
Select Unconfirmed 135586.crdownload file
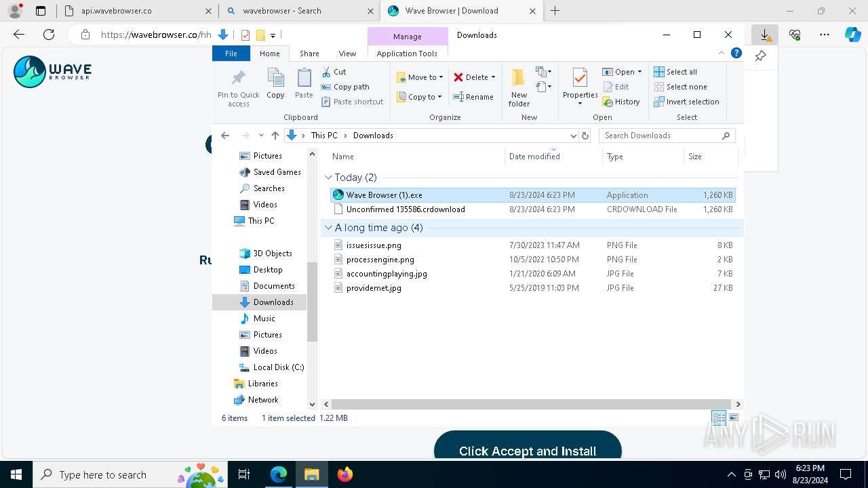[533, 209]
